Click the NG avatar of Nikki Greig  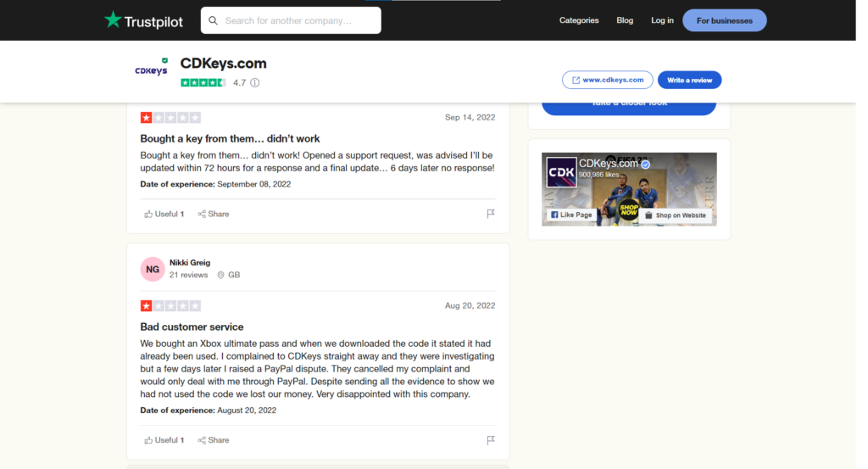coord(153,269)
